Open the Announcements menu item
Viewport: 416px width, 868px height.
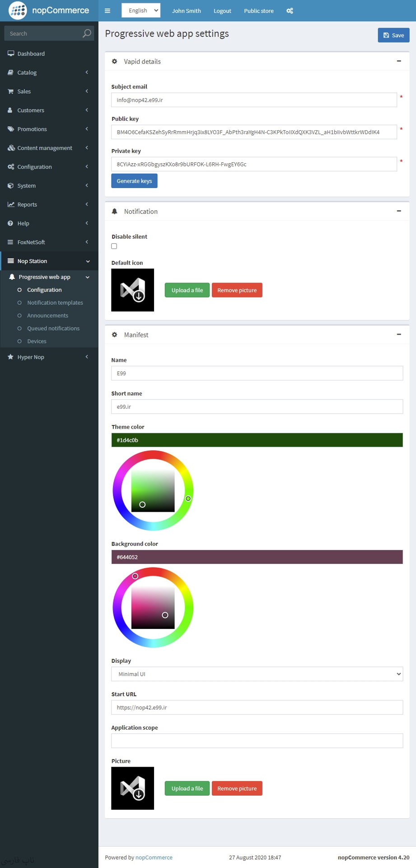point(47,316)
